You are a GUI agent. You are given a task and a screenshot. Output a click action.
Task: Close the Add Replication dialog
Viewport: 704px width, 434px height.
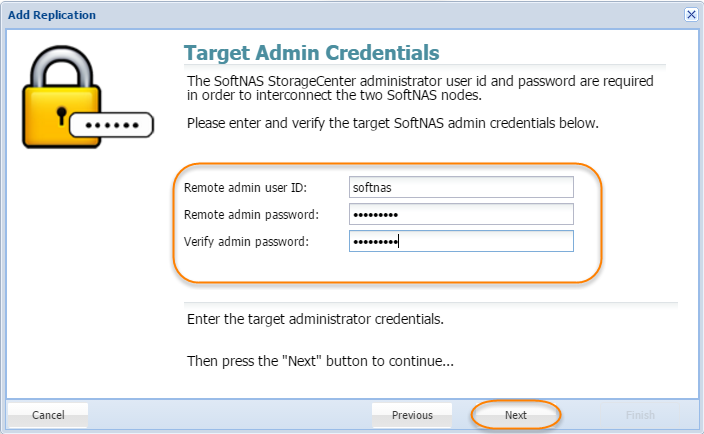pyautogui.click(x=691, y=14)
